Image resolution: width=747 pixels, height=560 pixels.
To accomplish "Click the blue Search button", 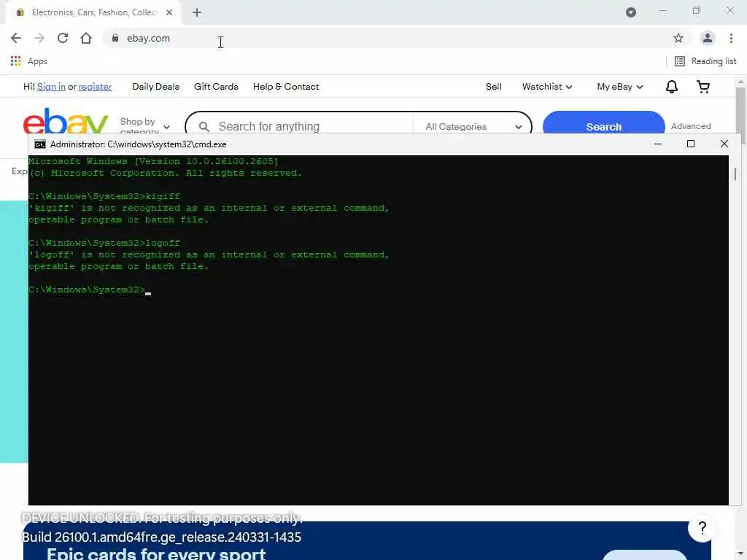I will tap(603, 124).
